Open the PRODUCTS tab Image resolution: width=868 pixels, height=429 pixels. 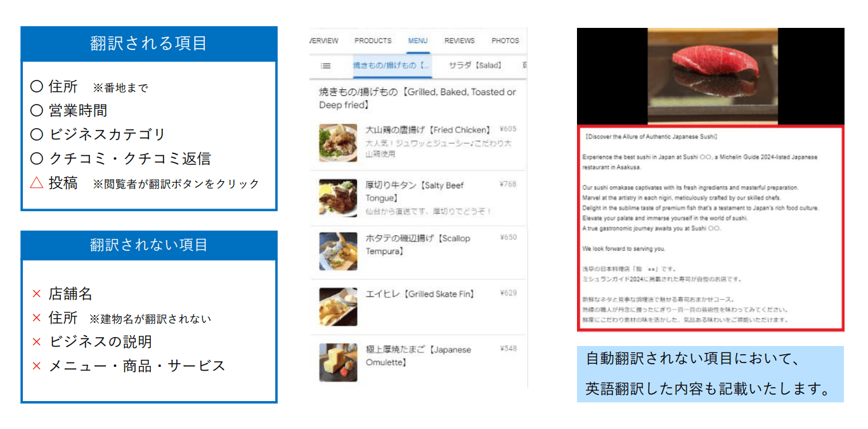pyautogui.click(x=373, y=41)
